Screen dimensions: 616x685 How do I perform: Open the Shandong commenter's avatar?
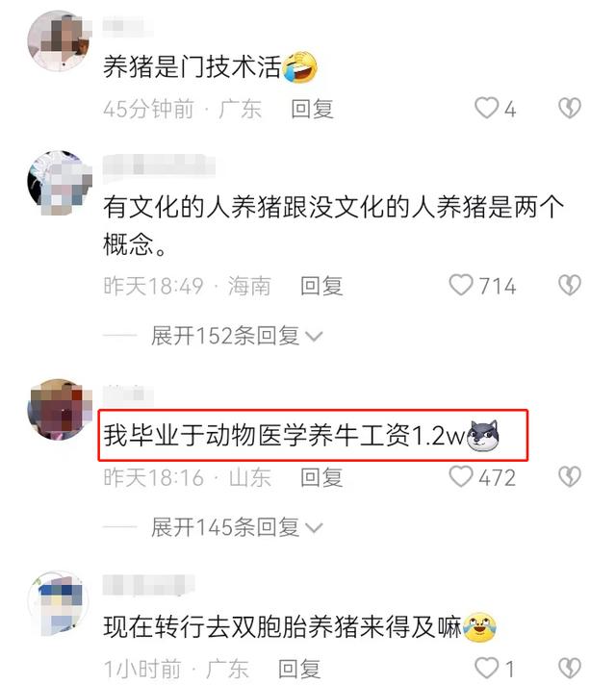pos(59,409)
